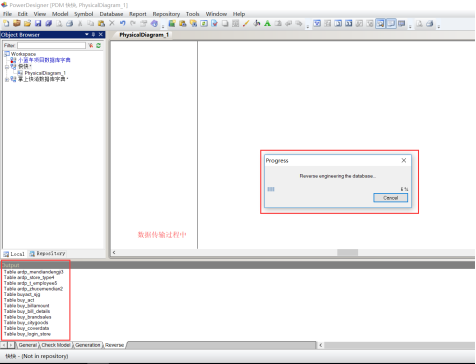Viewport: 476px width, 364px height.
Task: Open the File menu
Action: (7, 14)
